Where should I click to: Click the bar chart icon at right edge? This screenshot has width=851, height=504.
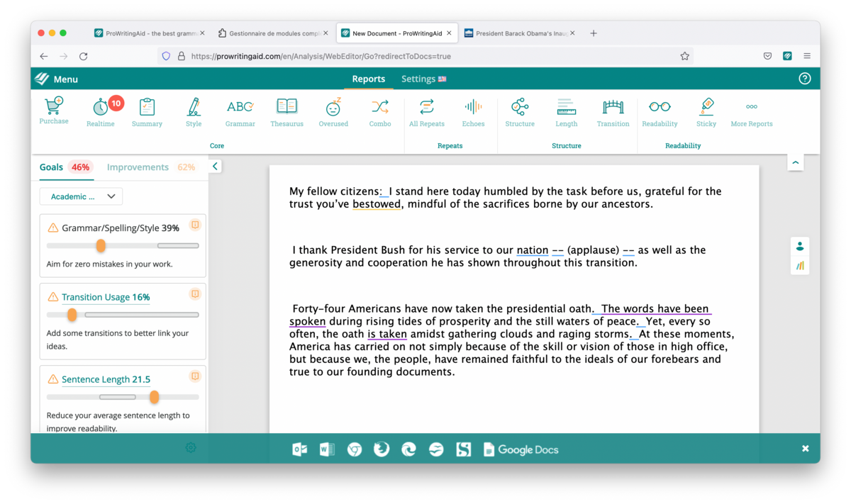click(800, 266)
